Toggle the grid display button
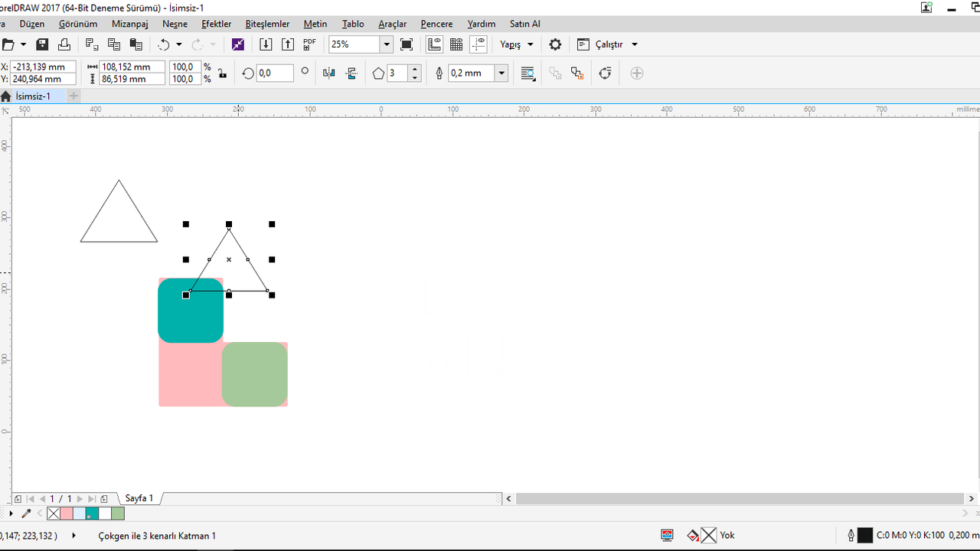 (x=456, y=44)
